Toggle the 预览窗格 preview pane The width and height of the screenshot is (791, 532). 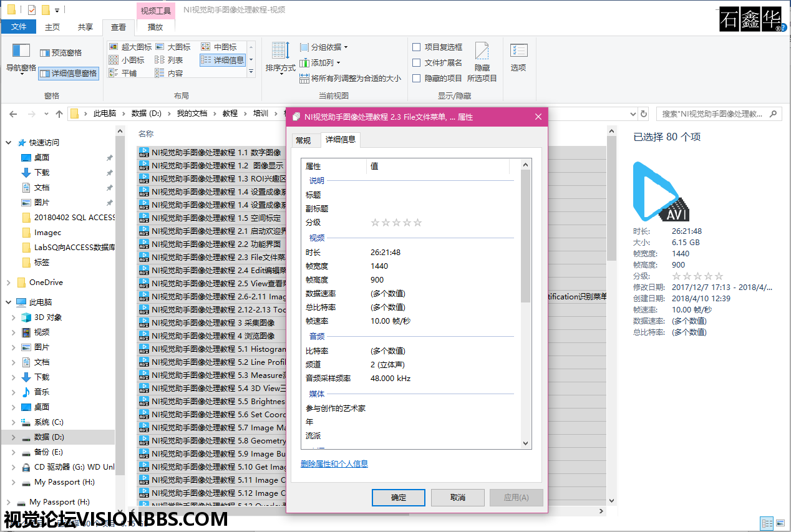point(61,53)
